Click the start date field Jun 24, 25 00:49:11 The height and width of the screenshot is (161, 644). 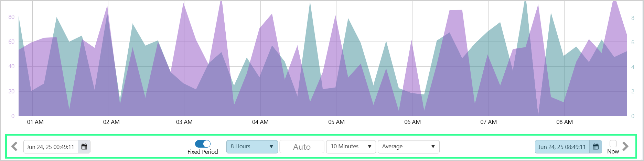(x=51, y=147)
